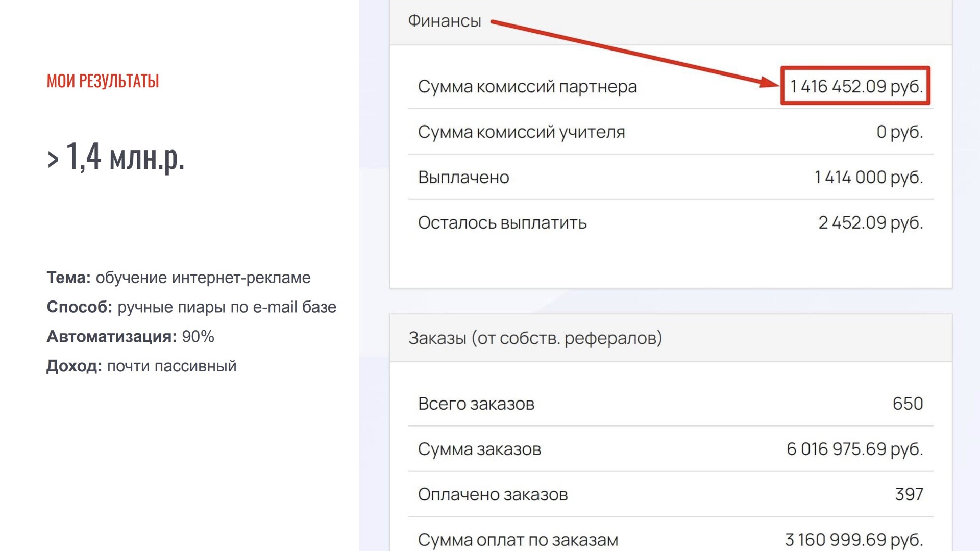Click the 6 016 975.69 руб. orders sum

coord(854,449)
